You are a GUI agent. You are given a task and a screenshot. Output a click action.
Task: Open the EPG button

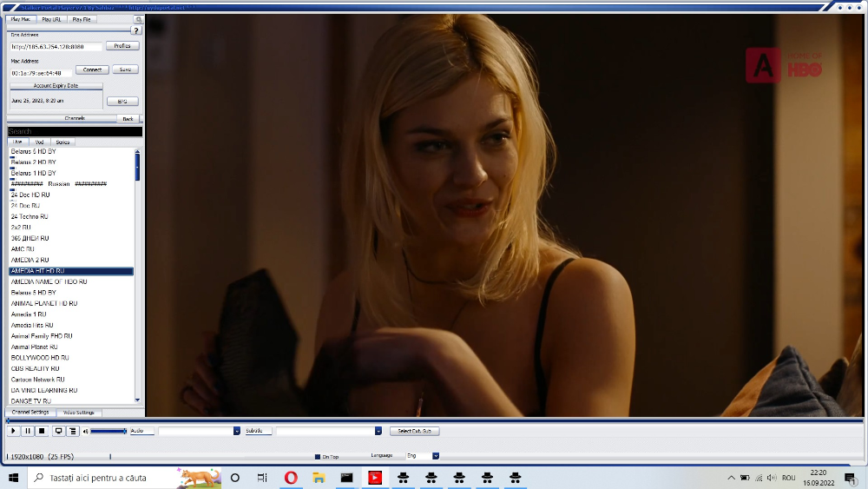click(x=122, y=102)
